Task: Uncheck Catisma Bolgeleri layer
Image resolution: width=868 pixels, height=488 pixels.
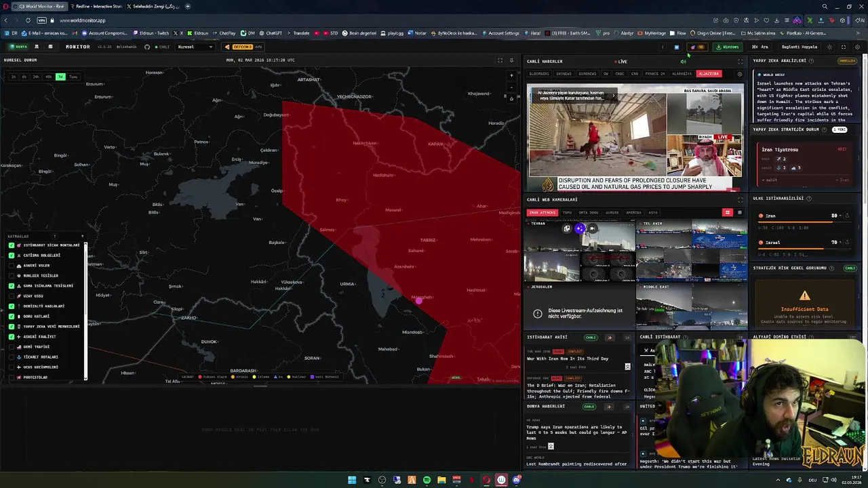Action: click(x=12, y=256)
